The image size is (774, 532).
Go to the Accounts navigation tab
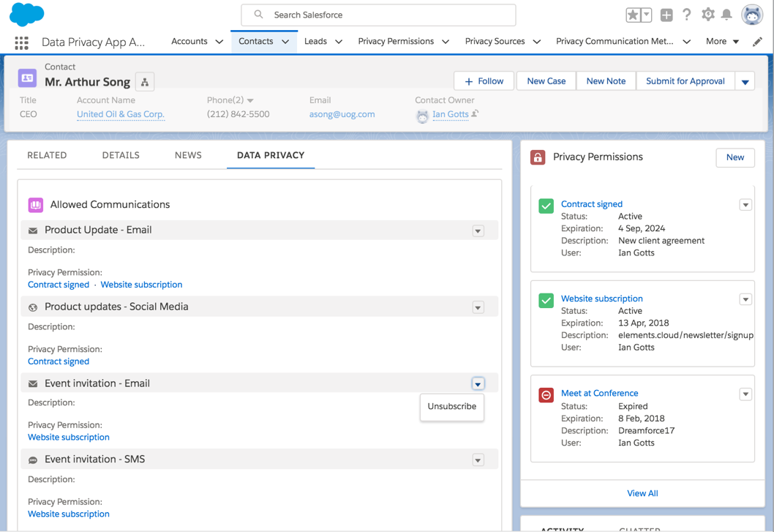coord(189,42)
